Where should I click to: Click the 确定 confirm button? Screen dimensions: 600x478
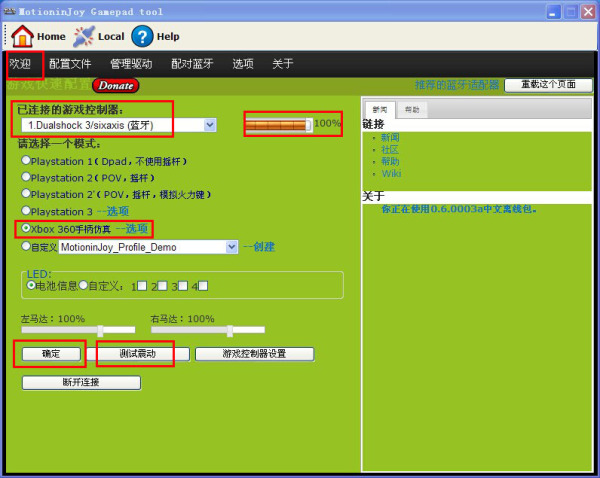tap(50, 354)
